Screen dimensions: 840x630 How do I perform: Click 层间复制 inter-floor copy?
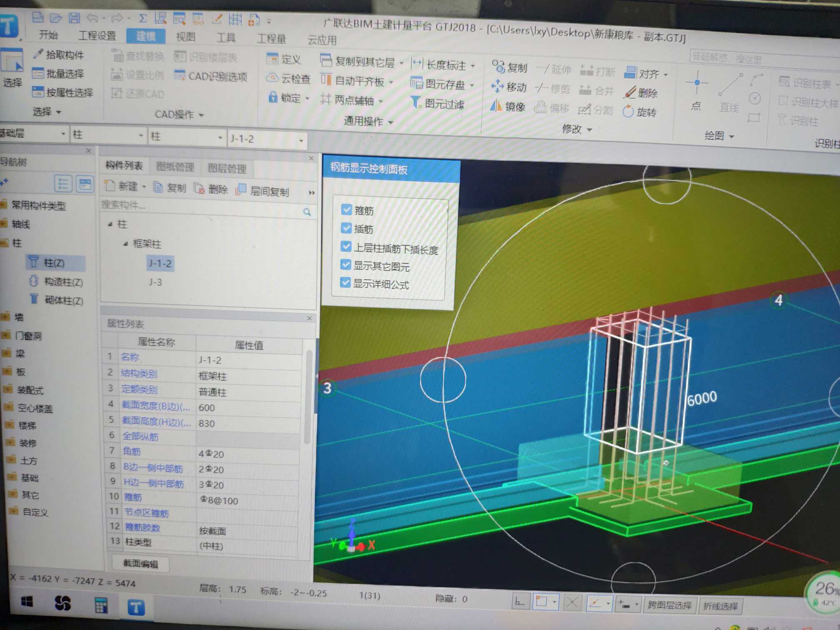pos(262,191)
